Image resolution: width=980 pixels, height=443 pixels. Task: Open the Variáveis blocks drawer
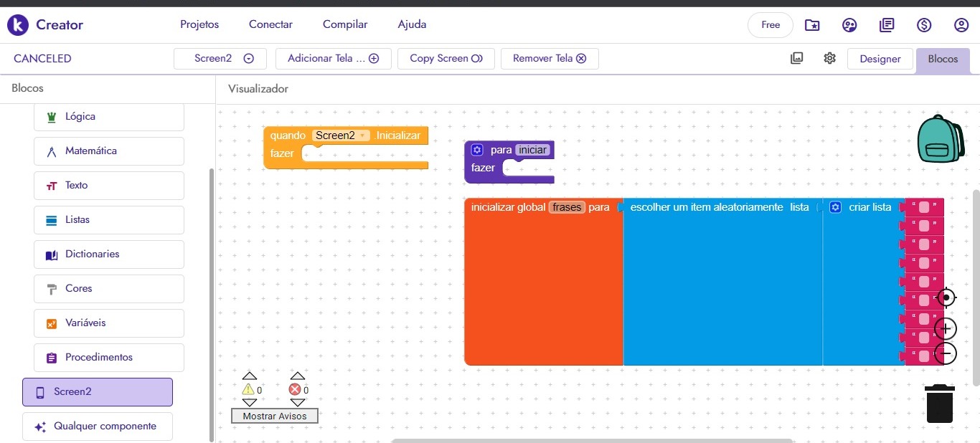click(x=109, y=323)
